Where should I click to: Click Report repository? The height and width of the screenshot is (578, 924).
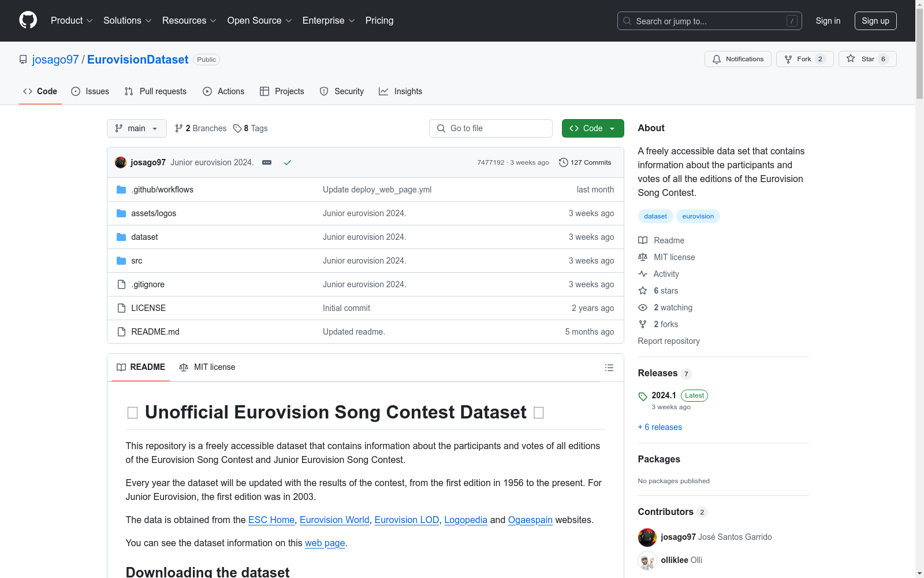(669, 341)
